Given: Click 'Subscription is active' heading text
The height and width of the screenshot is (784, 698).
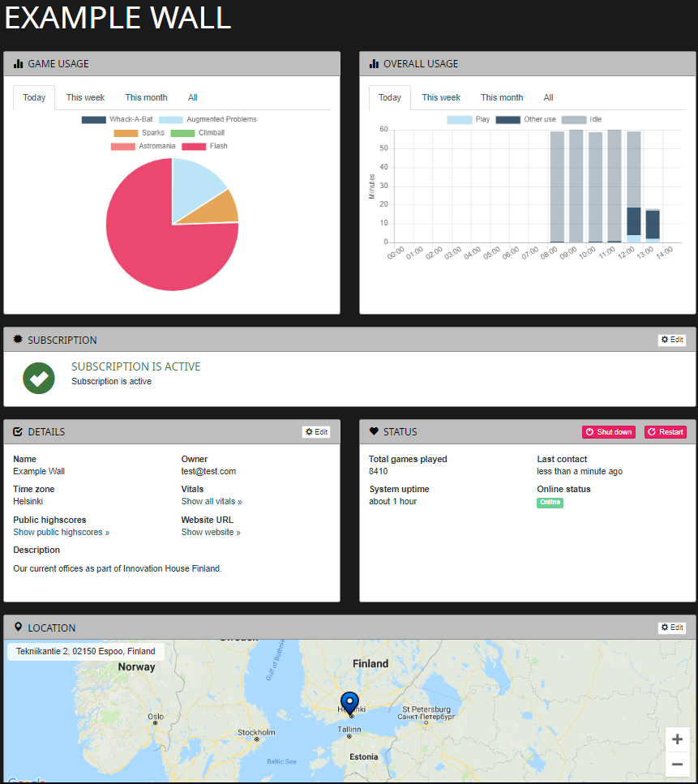Looking at the screenshot, I should click(135, 366).
